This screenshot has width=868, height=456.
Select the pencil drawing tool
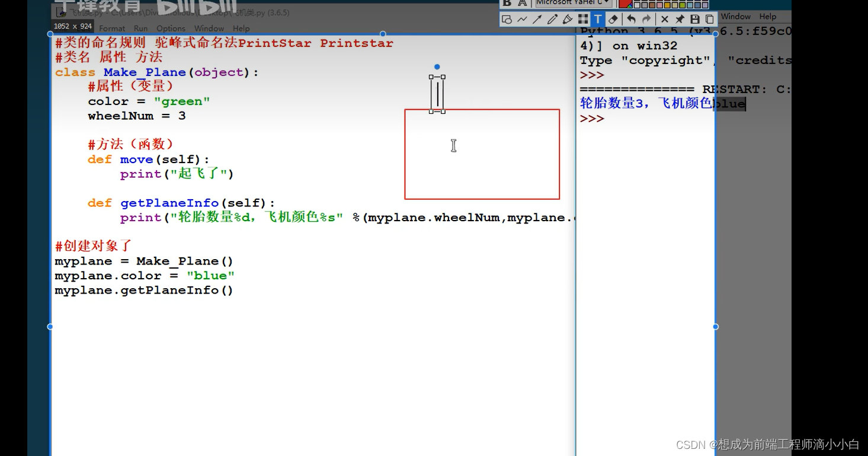[x=552, y=20]
